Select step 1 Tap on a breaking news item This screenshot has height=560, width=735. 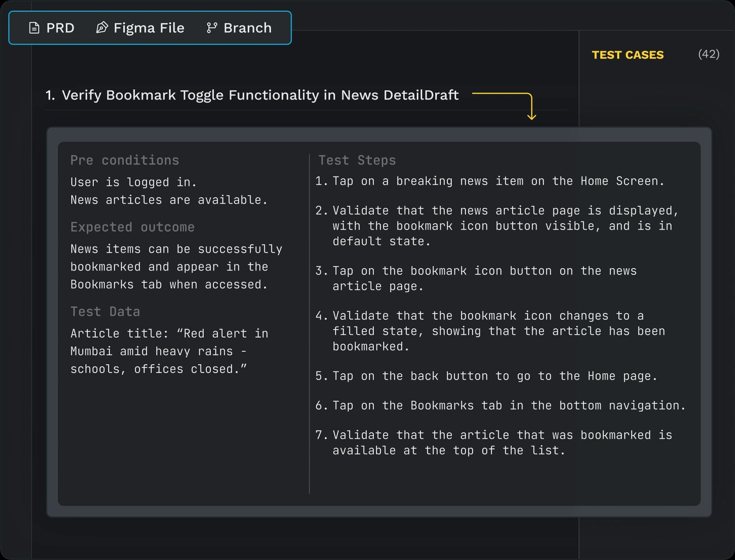pos(490,181)
